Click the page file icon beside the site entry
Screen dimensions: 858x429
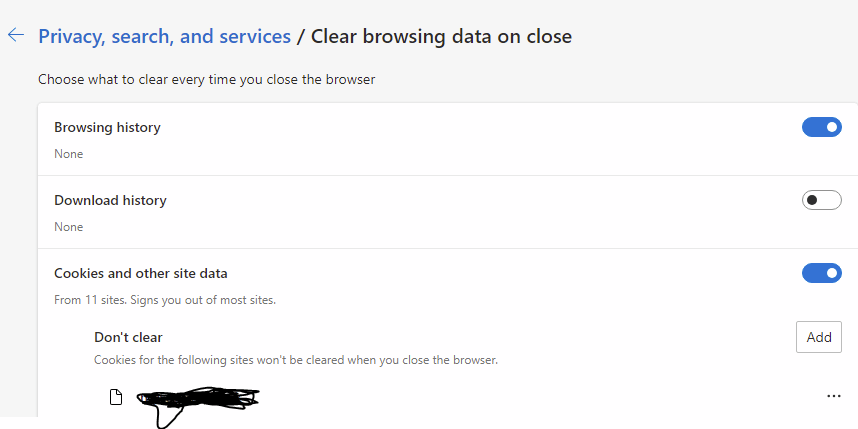[115, 397]
